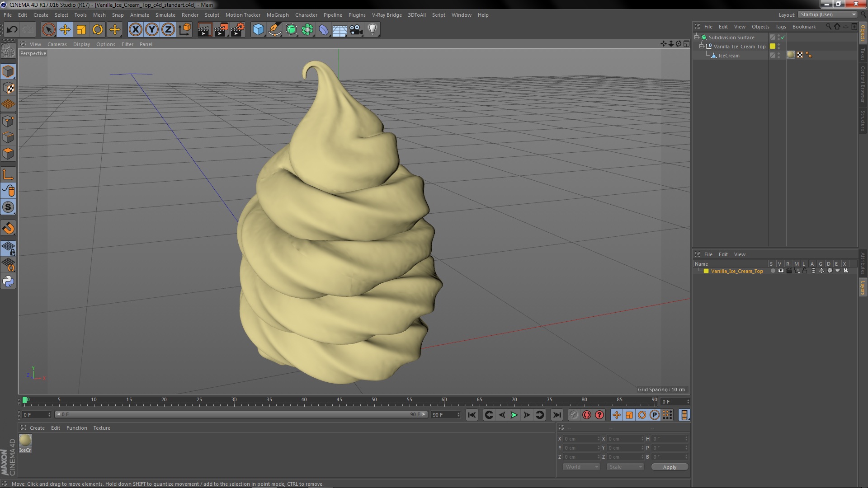Step the end frame 90 F spinner

pos(458,415)
